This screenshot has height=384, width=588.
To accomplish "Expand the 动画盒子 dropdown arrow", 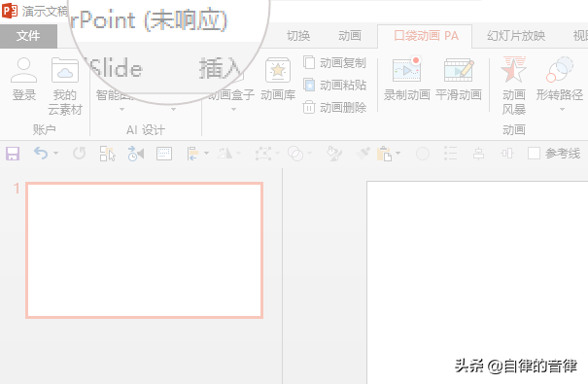I will tap(233, 110).
